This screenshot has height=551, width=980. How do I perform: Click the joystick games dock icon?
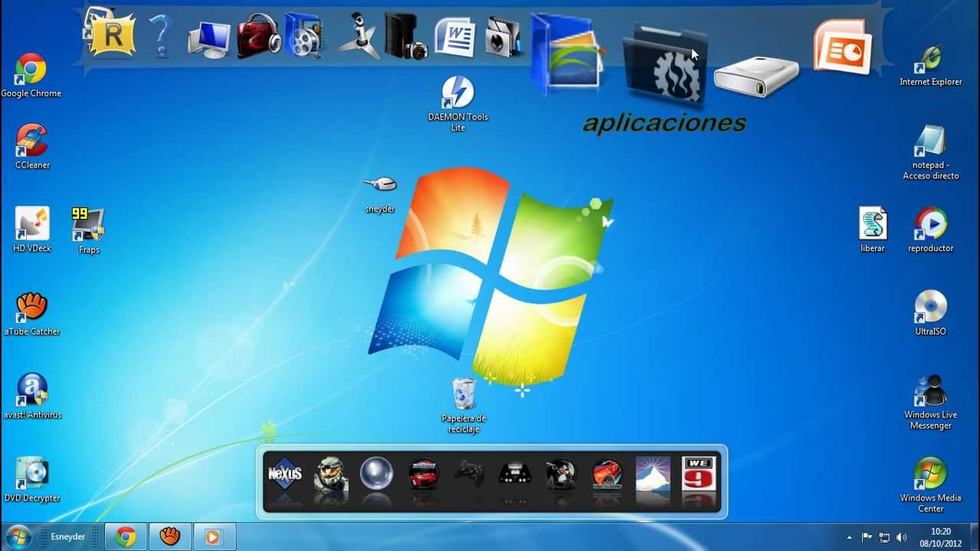pyautogui.click(x=357, y=36)
